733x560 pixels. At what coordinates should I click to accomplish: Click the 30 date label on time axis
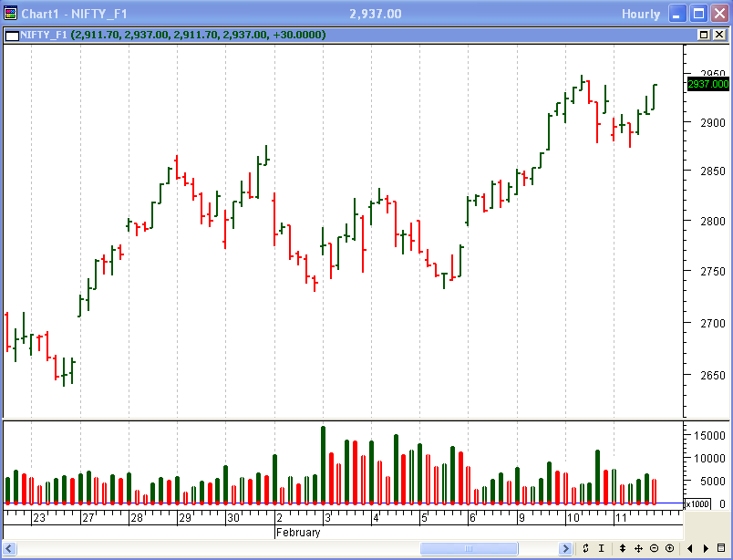tap(233, 518)
